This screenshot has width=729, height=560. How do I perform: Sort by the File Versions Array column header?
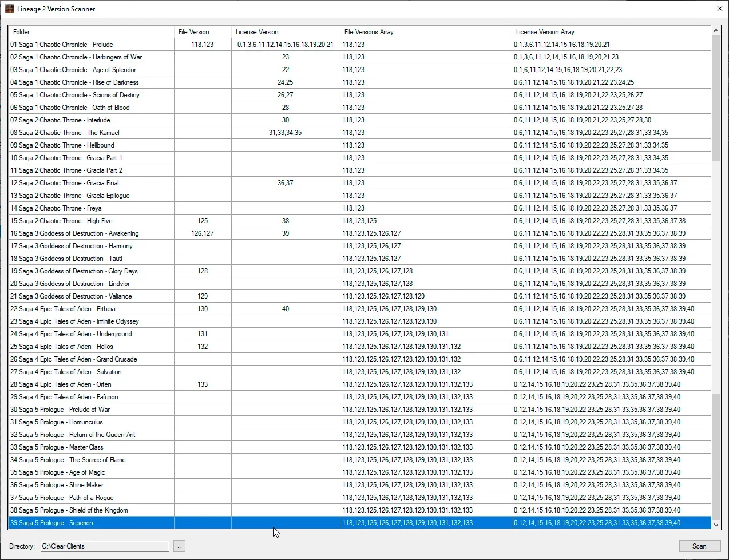[x=426, y=32]
